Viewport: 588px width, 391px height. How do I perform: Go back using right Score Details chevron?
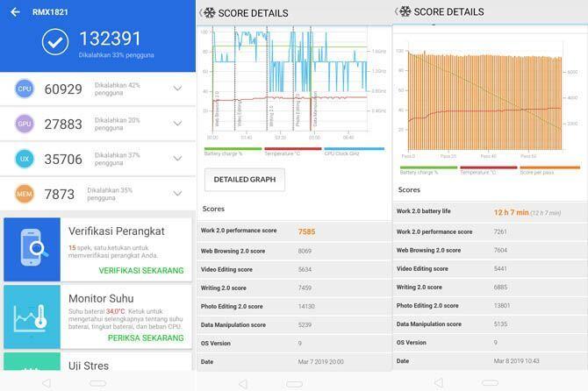(x=397, y=11)
